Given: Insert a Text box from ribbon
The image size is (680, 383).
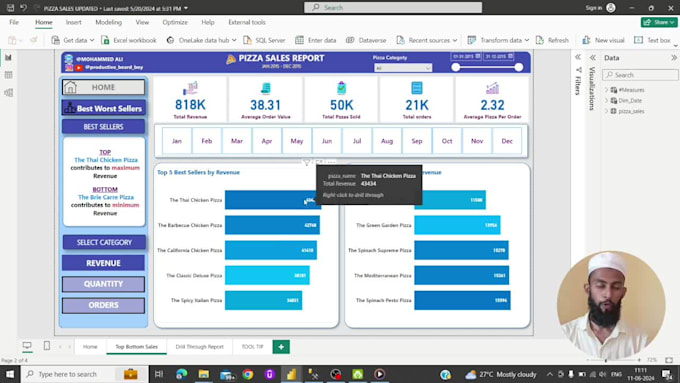Looking at the screenshot, I should [652, 40].
